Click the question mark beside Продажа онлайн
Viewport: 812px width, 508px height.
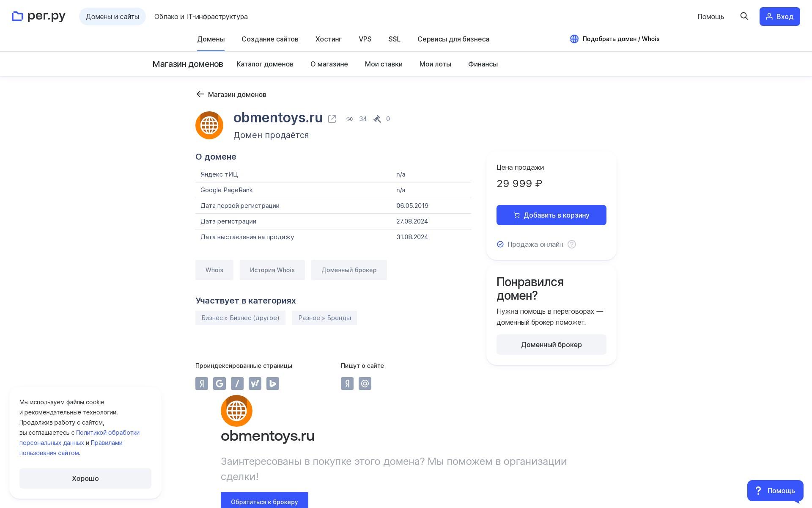tap(572, 244)
